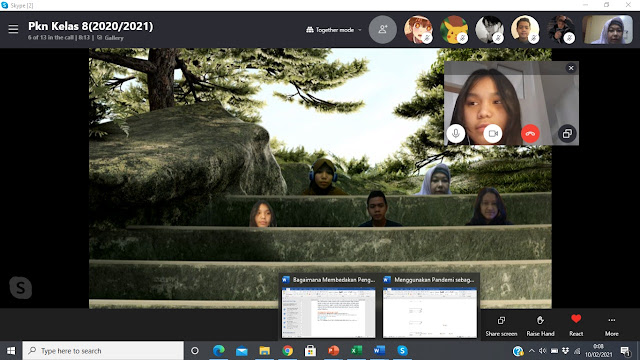Open the network signal icon
Viewport: 640px width, 360px height.
click(x=577, y=351)
